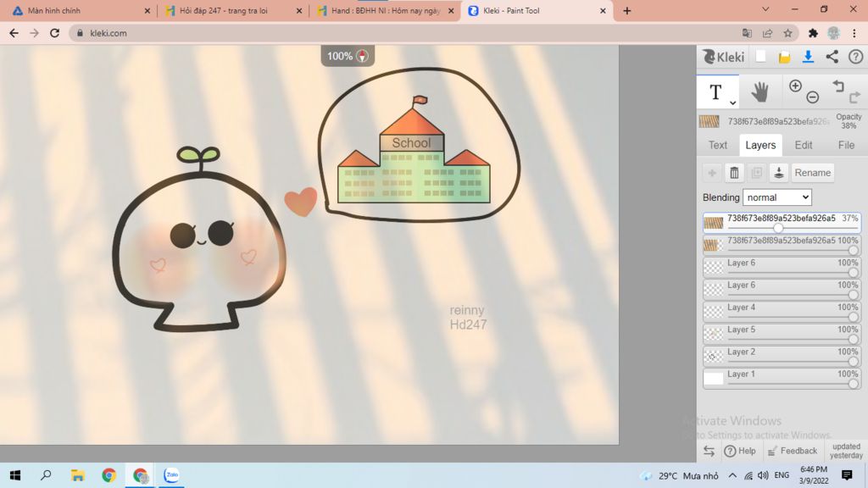Switch to the 'Hand : BĐHH NI' browser tab
This screenshot has width=868, height=488.
386,10
